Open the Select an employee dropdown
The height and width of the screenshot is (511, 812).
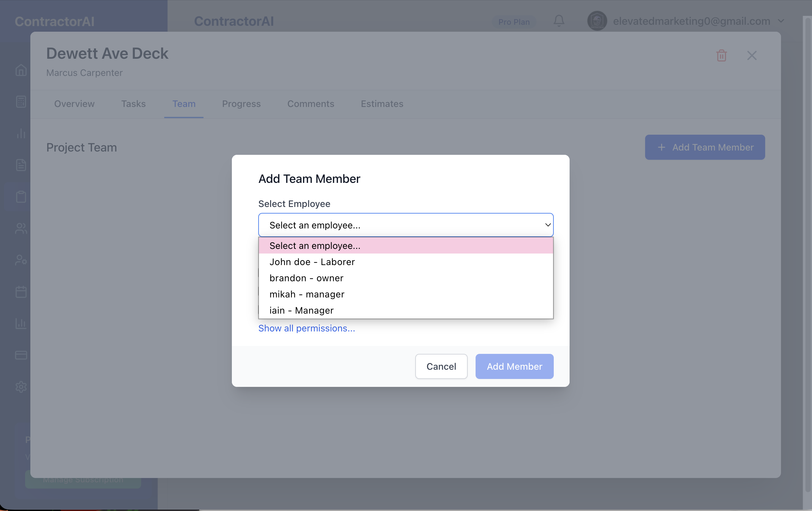[x=405, y=225]
